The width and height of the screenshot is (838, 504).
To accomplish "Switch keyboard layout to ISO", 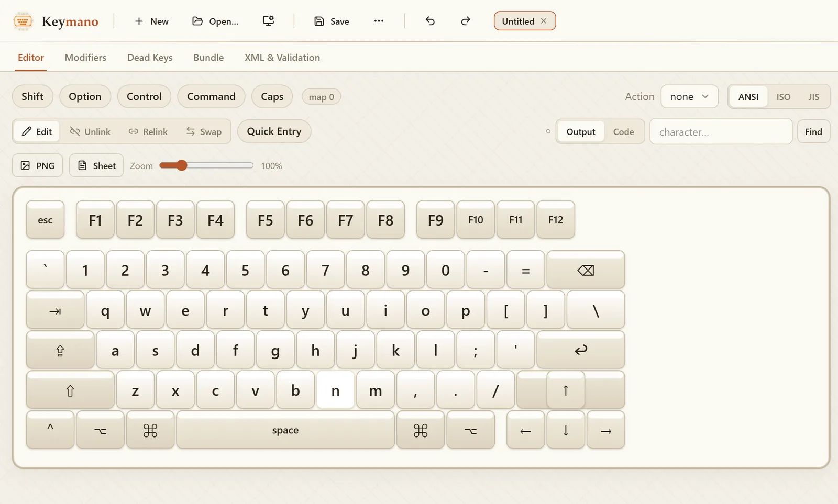I will 784,97.
